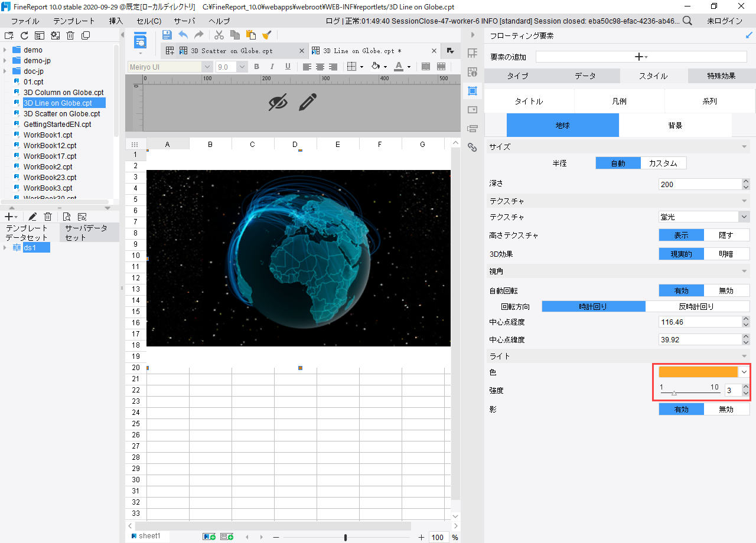
Task: Open the 背景 sub-tab
Action: point(676,125)
